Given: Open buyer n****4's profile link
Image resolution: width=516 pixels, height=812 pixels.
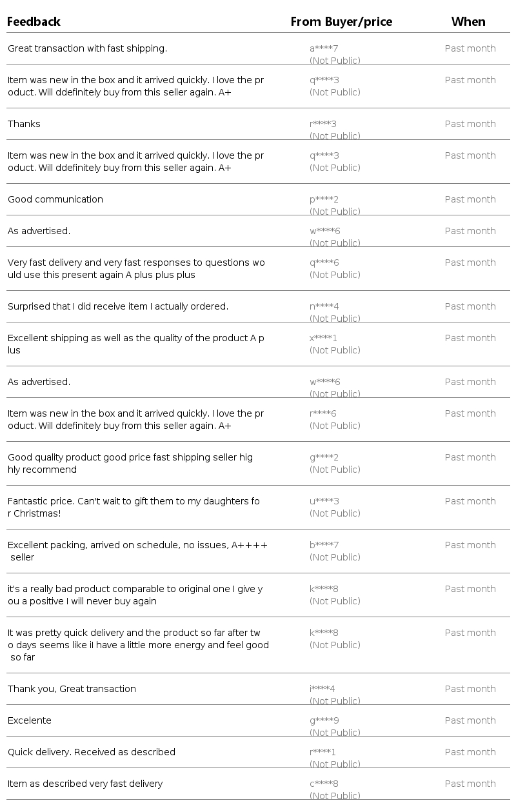Looking at the screenshot, I should [324, 306].
